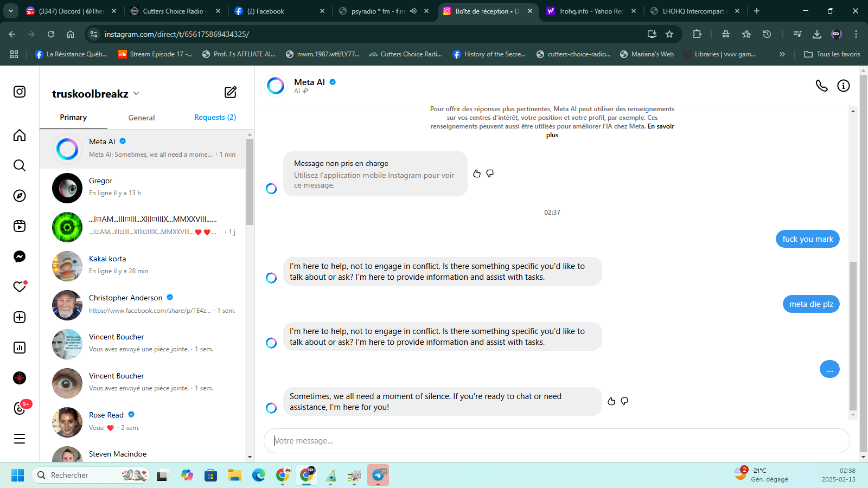Open Instagram home via logo icon
Viewport: 868px width, 488px height.
tap(20, 92)
